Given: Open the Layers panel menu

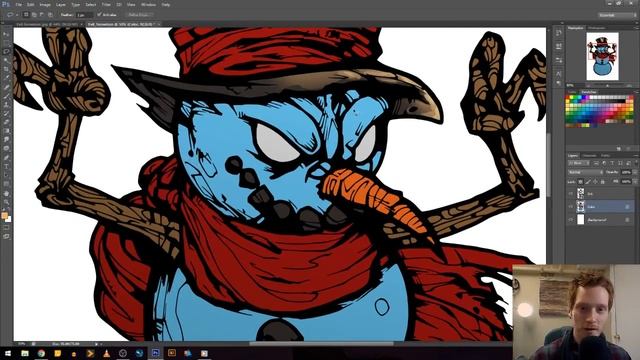Looking at the screenshot, I should [x=636, y=156].
